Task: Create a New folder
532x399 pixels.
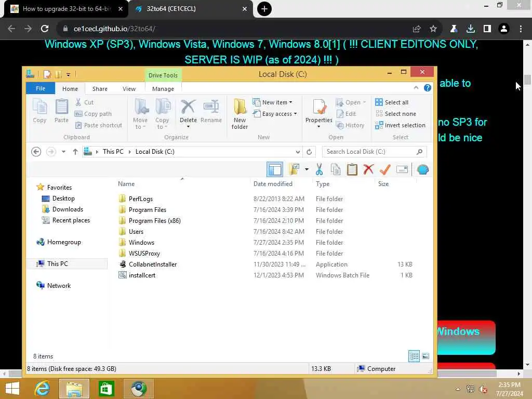Action: point(240,114)
